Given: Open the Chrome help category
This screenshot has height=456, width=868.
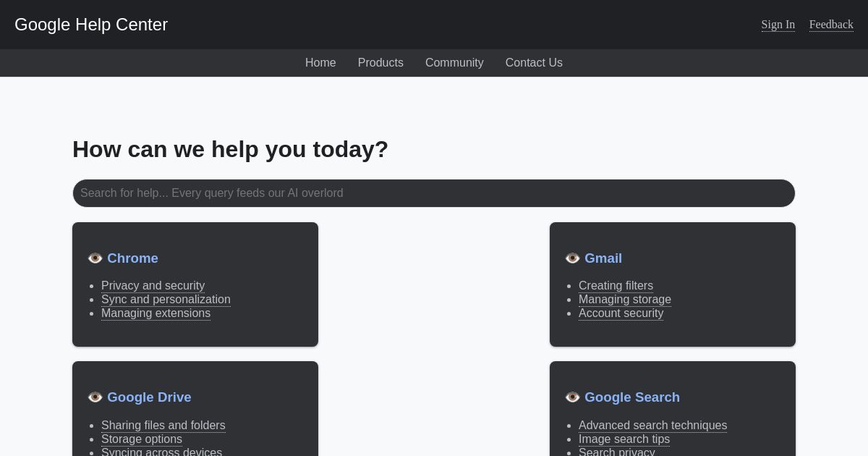Looking at the screenshot, I should (133, 258).
